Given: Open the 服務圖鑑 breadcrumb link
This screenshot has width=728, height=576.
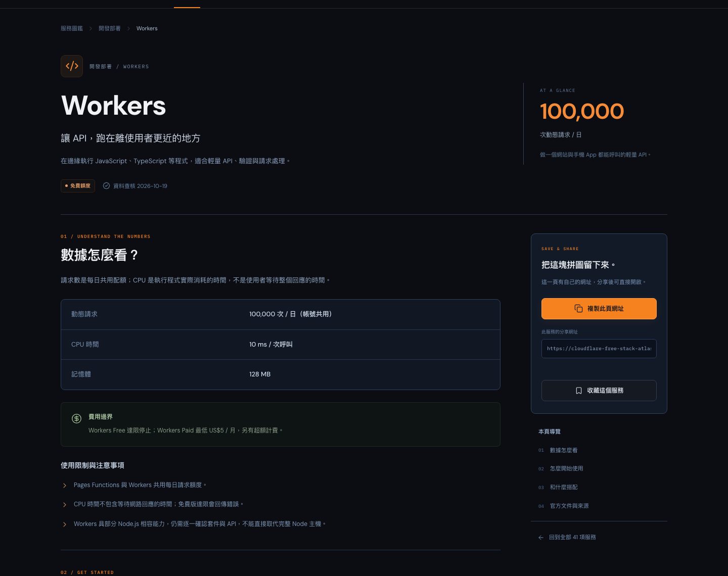Looking at the screenshot, I should 72,28.
